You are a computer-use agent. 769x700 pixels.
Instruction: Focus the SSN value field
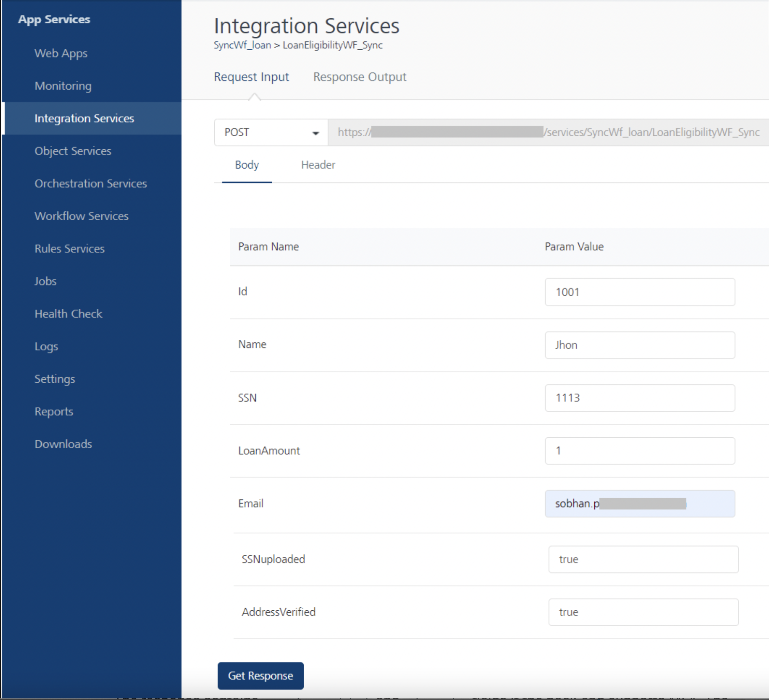pyautogui.click(x=639, y=398)
